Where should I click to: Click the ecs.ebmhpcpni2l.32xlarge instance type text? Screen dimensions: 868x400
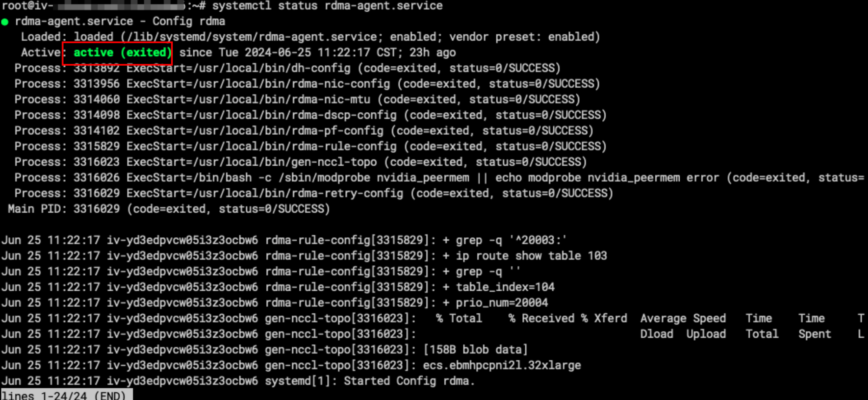[x=502, y=365]
